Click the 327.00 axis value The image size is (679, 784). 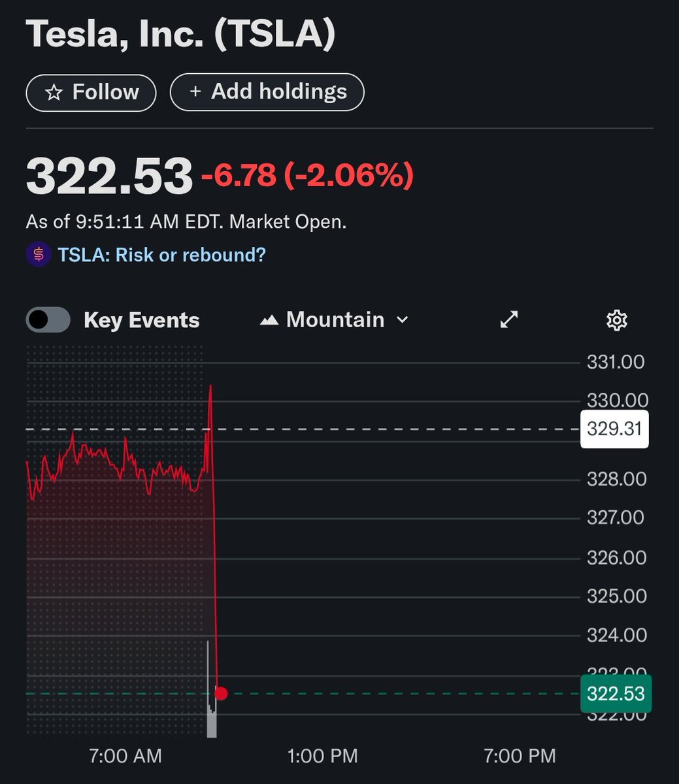[x=616, y=517]
